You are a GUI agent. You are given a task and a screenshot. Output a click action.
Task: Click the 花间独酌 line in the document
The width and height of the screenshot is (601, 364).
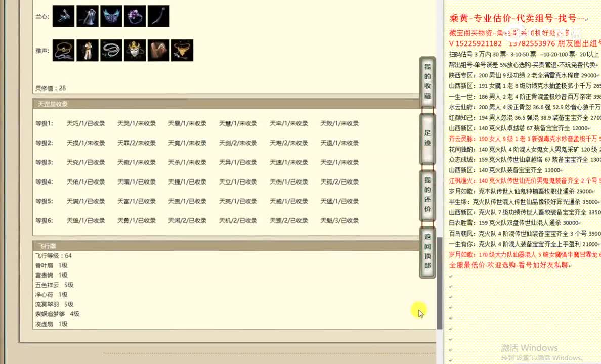pyautogui.click(x=525, y=149)
